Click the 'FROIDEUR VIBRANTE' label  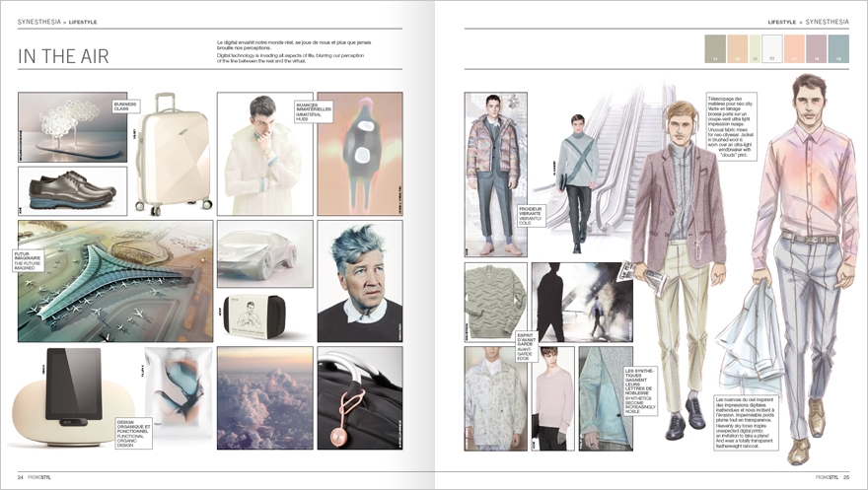tap(532, 216)
